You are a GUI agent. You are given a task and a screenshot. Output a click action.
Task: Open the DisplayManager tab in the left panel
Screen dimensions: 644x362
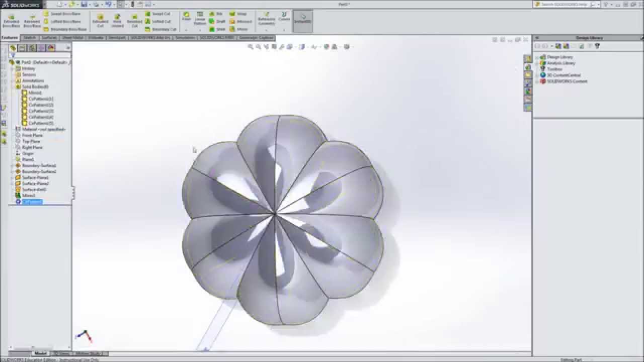click(x=51, y=48)
